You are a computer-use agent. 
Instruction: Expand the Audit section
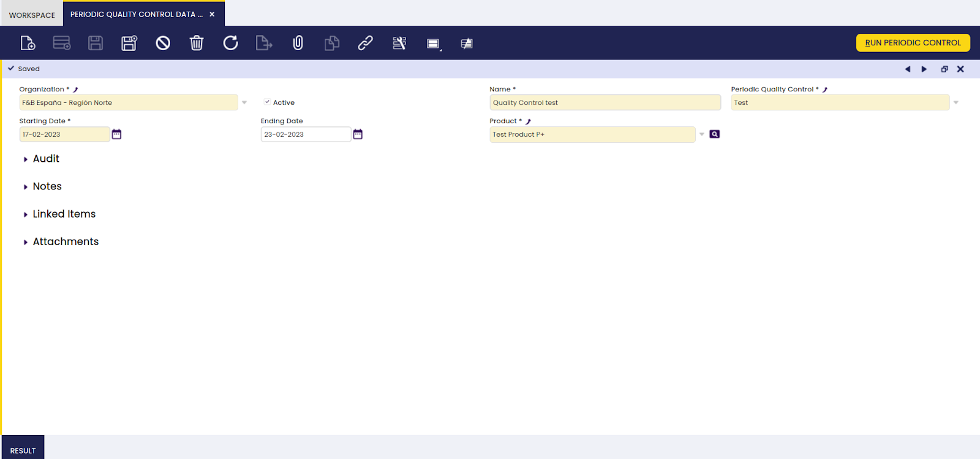click(x=46, y=159)
